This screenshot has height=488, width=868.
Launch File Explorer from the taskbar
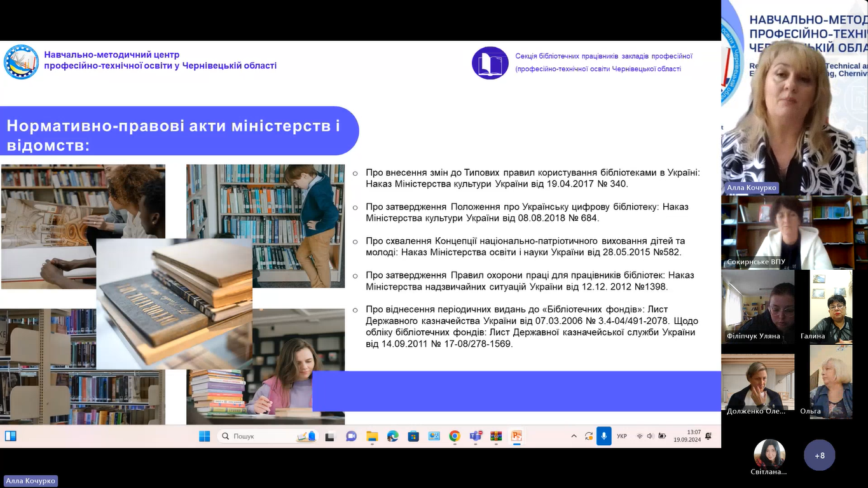(372, 436)
